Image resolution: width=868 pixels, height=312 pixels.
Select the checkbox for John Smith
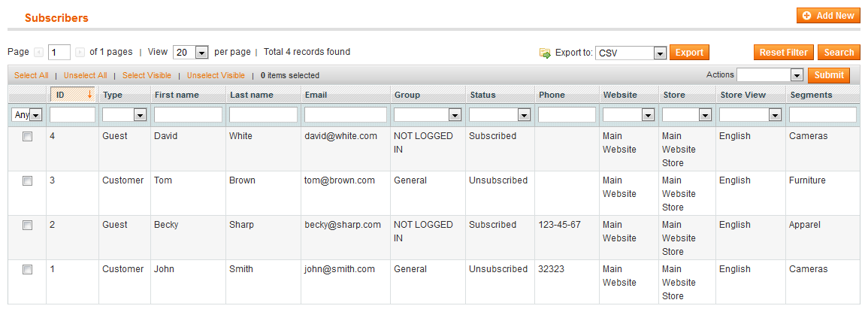point(27,270)
